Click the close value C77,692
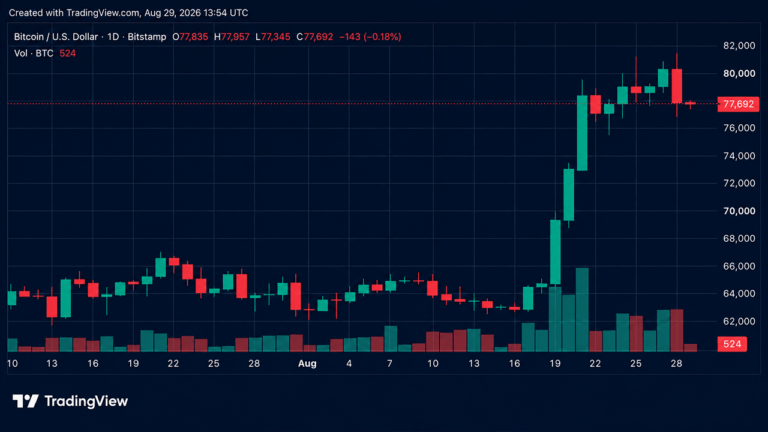 pyautogui.click(x=314, y=37)
